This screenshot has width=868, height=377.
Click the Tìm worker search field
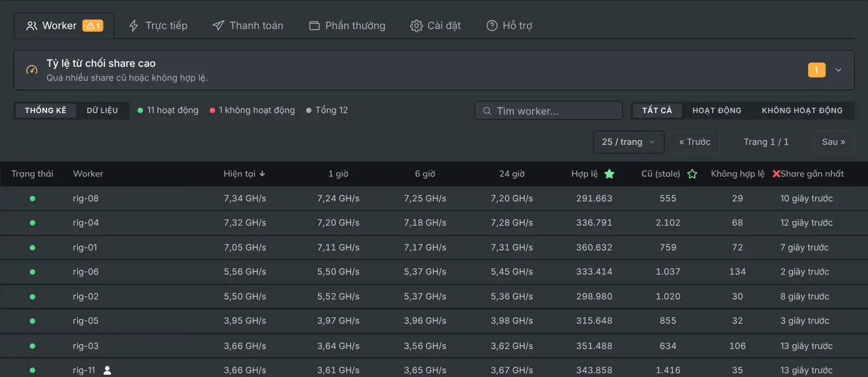[549, 111]
